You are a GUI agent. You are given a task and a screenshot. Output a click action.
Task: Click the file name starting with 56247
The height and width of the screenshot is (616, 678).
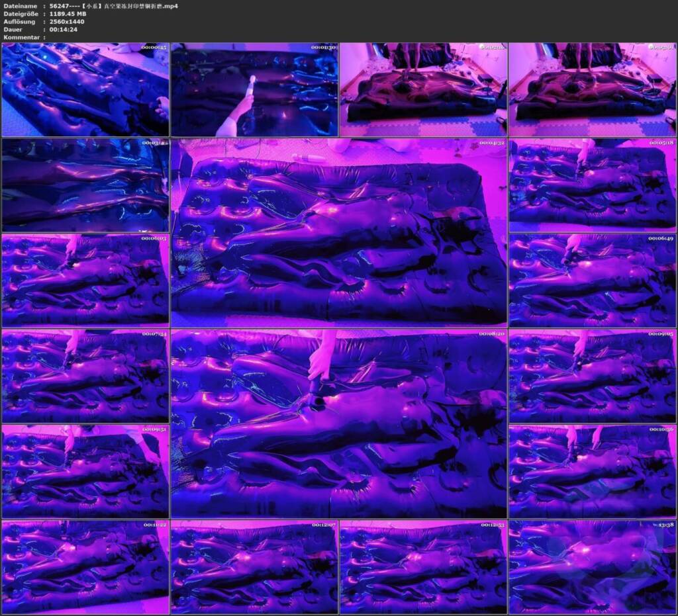pos(114,6)
